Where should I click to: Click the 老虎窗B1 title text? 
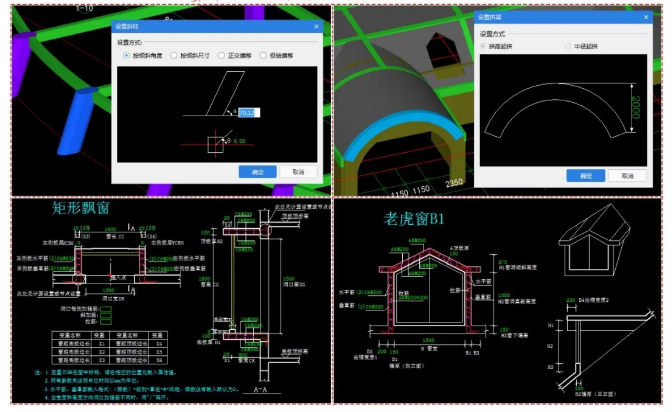(x=414, y=219)
